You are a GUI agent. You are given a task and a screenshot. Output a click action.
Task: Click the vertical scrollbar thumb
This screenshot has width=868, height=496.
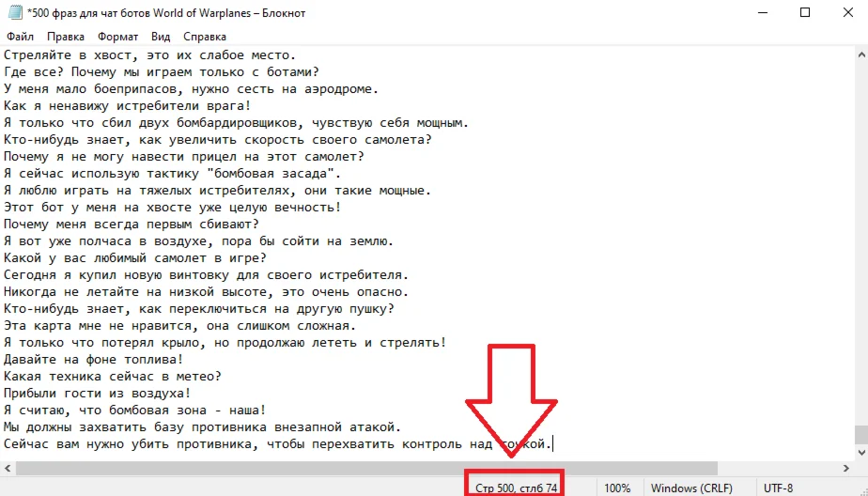[861, 434]
